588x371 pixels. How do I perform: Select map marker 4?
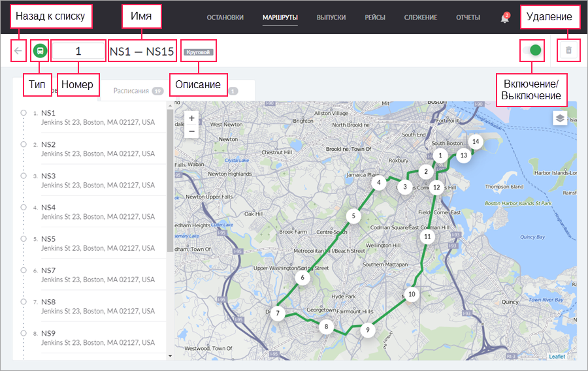coord(379,182)
